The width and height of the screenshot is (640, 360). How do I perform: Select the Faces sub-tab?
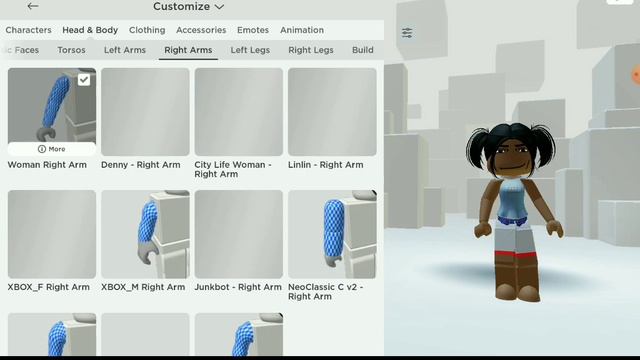coord(22,50)
